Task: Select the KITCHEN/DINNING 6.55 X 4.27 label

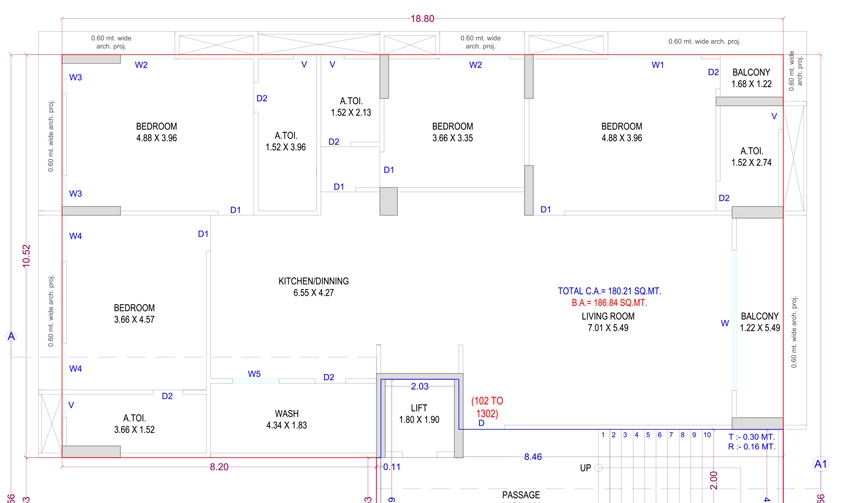Action: coord(313,287)
